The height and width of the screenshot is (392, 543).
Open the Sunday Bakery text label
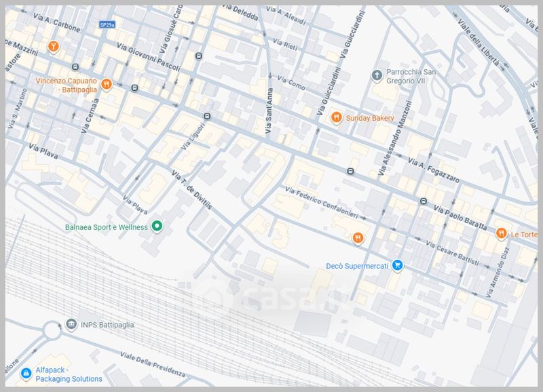click(370, 118)
